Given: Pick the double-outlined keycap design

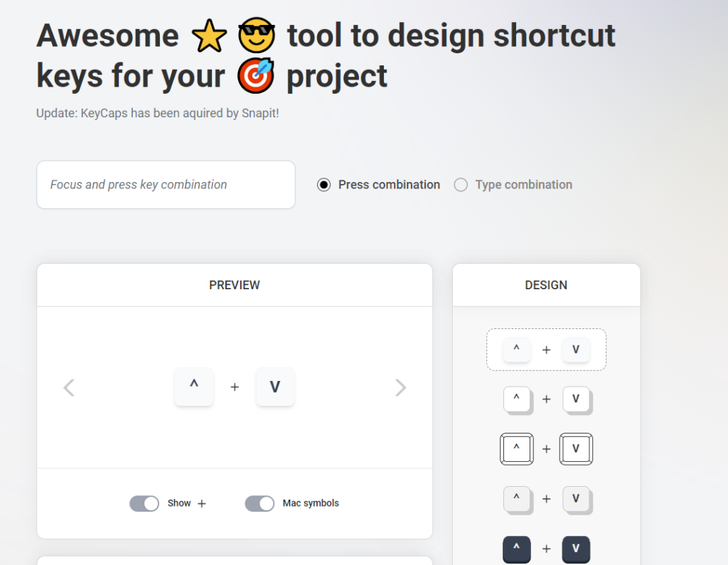Looking at the screenshot, I should click(x=546, y=448).
